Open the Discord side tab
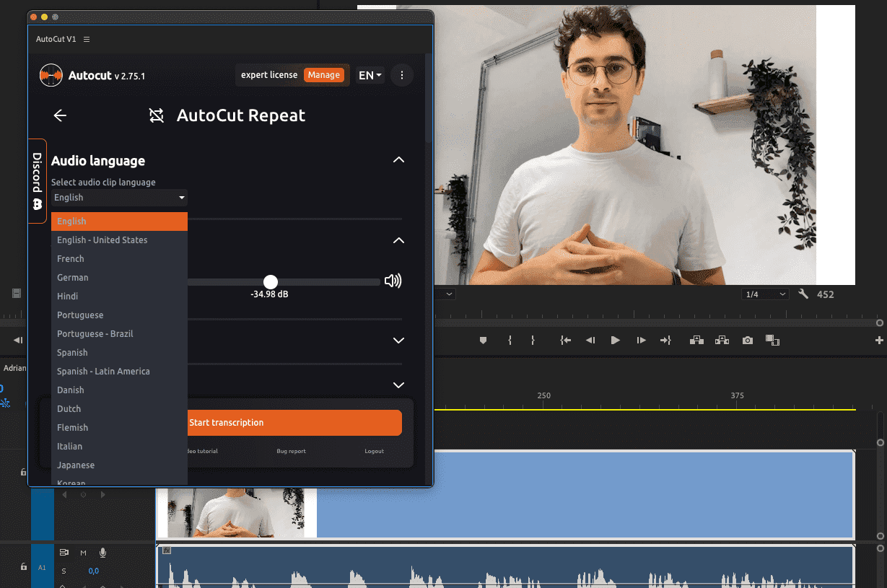887x588 pixels. click(38, 181)
